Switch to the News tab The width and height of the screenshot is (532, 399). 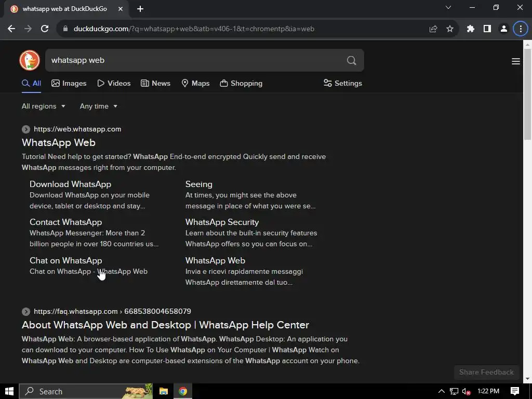tap(156, 84)
